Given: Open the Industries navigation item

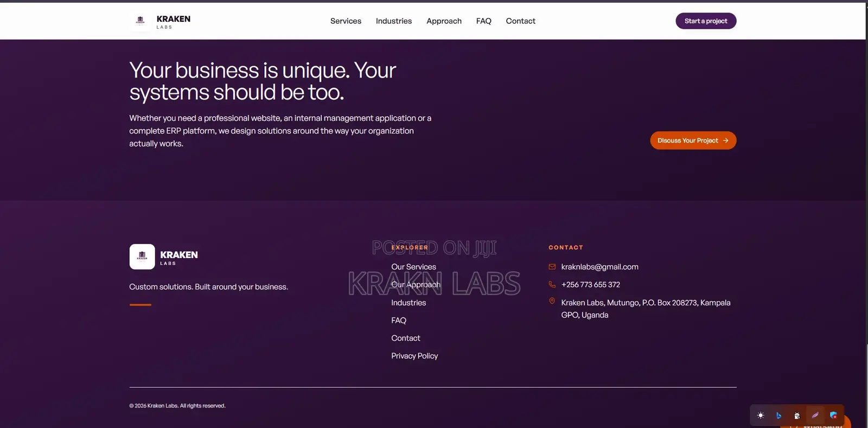Looking at the screenshot, I should point(394,21).
